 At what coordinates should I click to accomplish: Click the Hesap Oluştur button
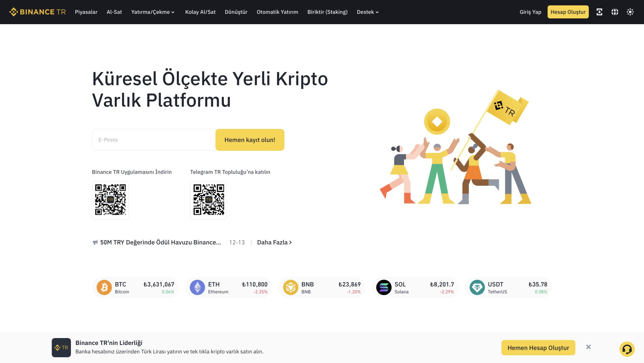(568, 12)
